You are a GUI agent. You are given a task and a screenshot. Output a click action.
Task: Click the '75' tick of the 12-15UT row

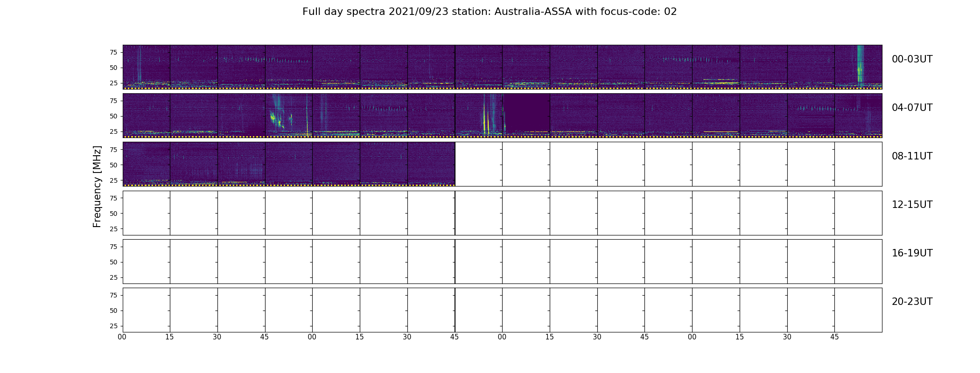[x=113, y=198]
